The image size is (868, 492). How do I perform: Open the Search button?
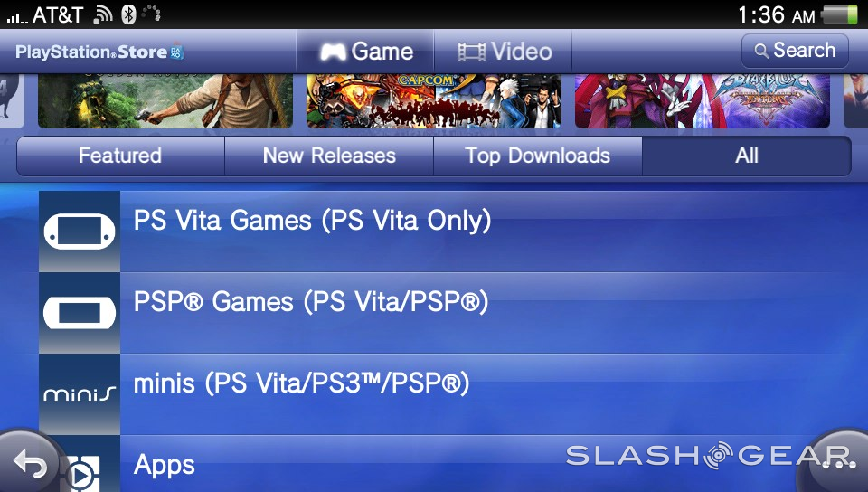click(x=795, y=51)
